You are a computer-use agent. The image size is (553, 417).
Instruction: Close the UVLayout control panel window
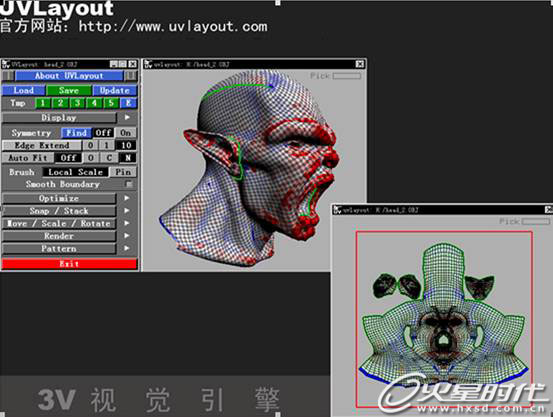tap(132, 64)
